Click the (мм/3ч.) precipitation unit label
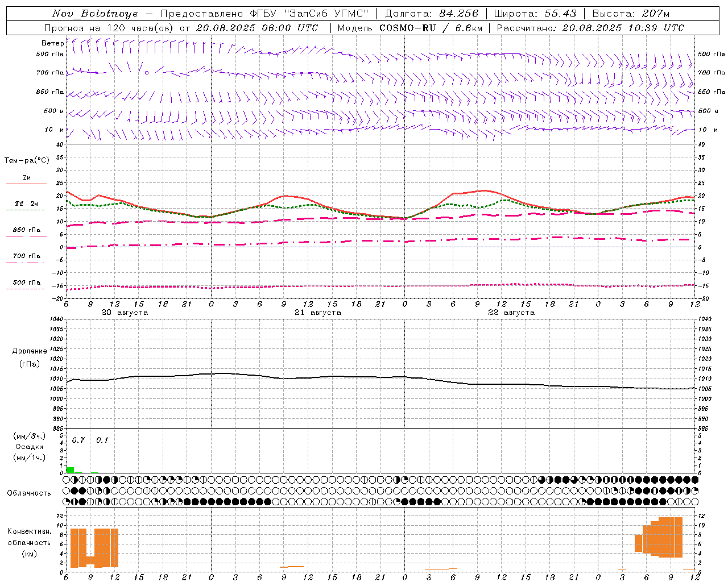 pos(30,436)
